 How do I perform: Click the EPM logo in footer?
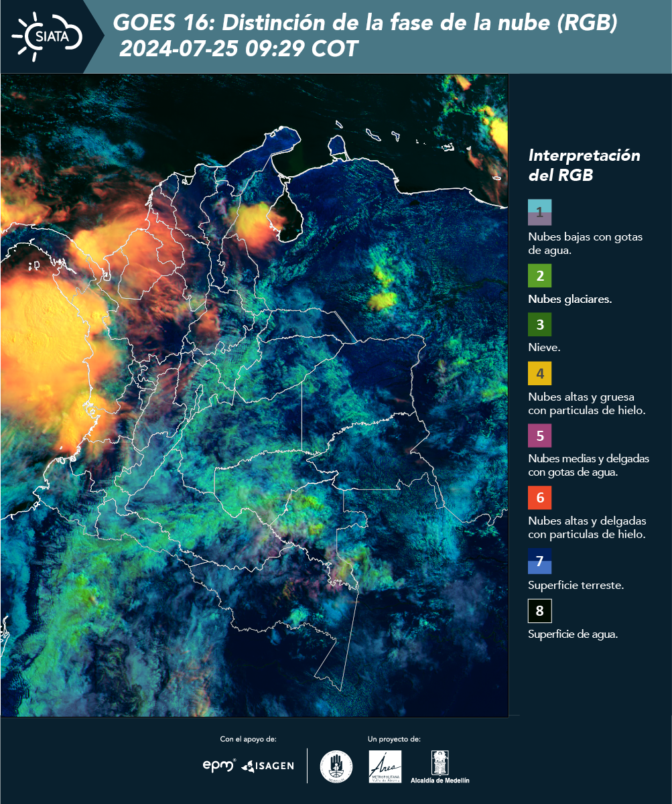point(219,765)
